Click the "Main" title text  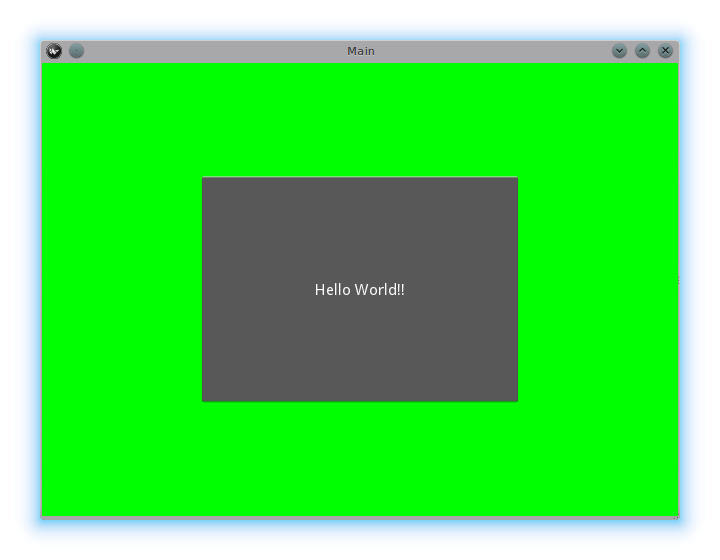tap(361, 51)
